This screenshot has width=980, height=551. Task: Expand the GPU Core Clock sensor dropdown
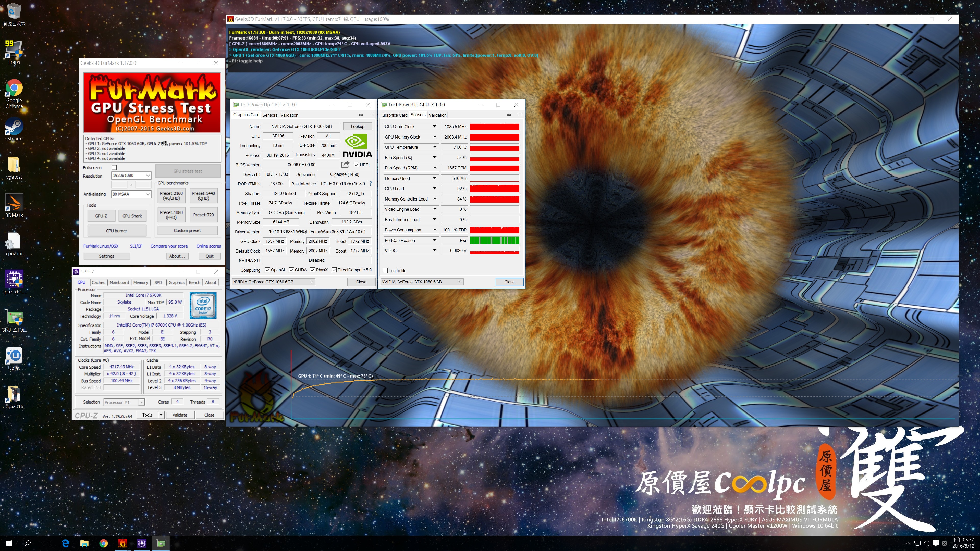pos(434,126)
